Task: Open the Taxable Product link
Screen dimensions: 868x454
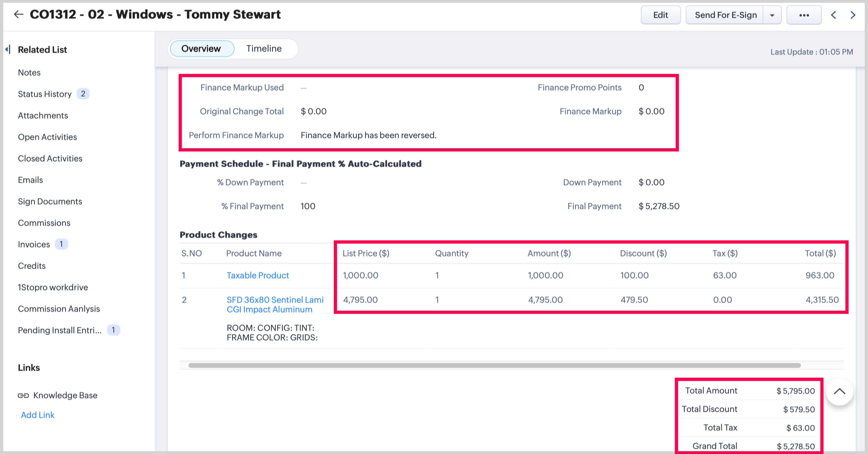Action: (258, 275)
